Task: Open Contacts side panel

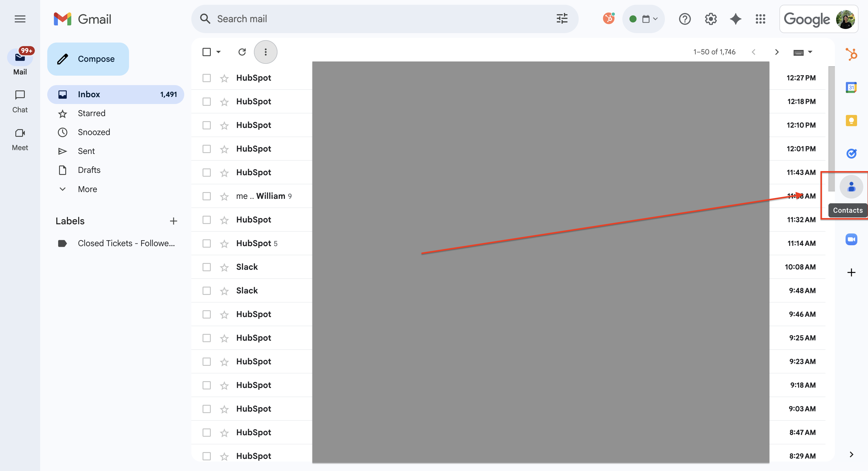Action: pos(851,186)
